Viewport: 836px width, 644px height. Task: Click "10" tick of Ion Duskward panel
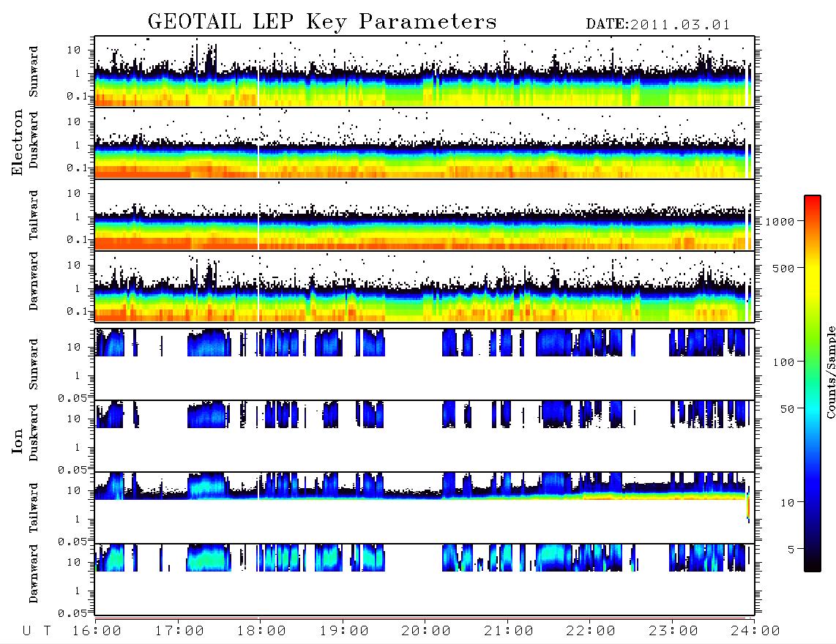pos(74,419)
